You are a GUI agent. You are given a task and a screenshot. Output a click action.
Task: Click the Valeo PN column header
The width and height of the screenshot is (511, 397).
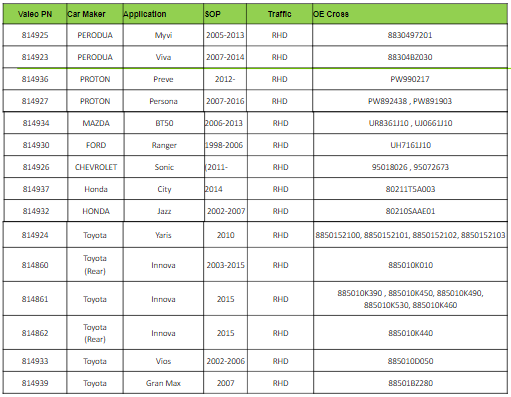pos(35,14)
